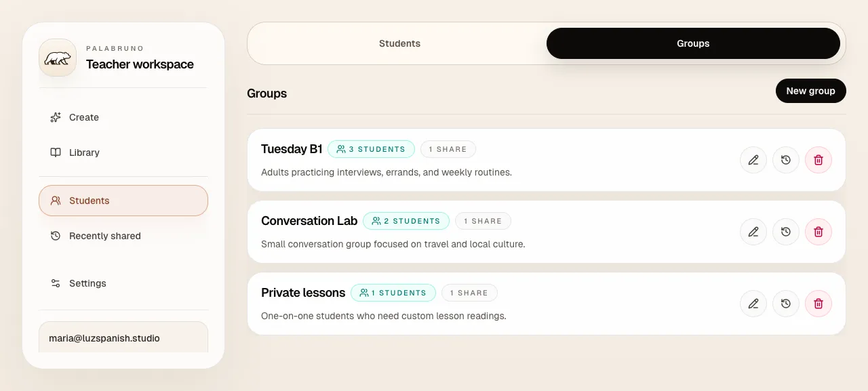Open the 3 Students badge on Tuesday B1
868x391 pixels.
point(371,148)
